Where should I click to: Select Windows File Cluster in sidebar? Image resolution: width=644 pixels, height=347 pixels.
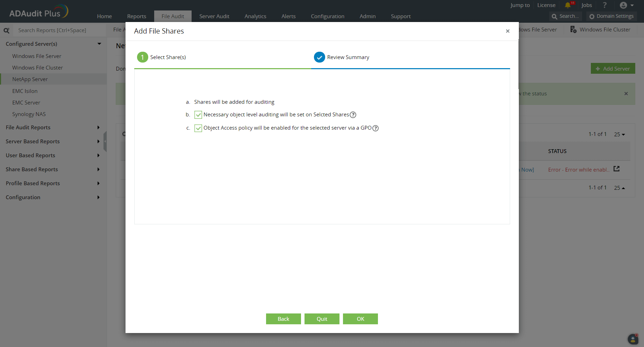(x=37, y=68)
